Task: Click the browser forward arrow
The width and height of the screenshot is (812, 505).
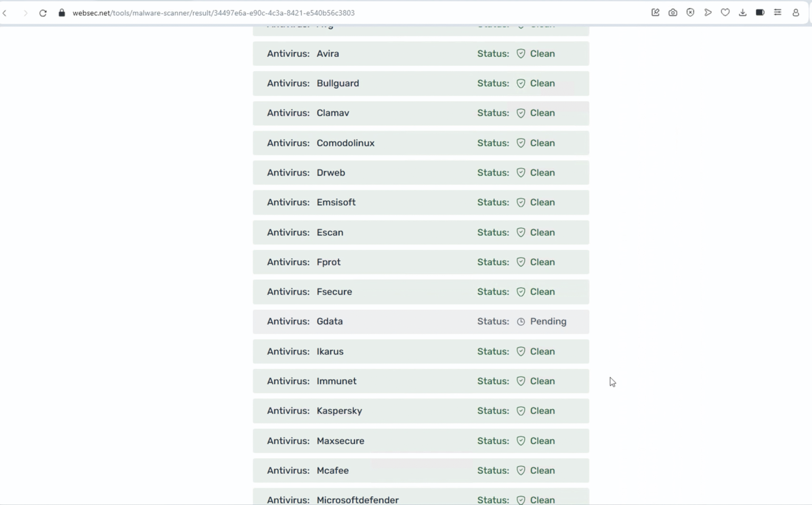Action: point(25,13)
